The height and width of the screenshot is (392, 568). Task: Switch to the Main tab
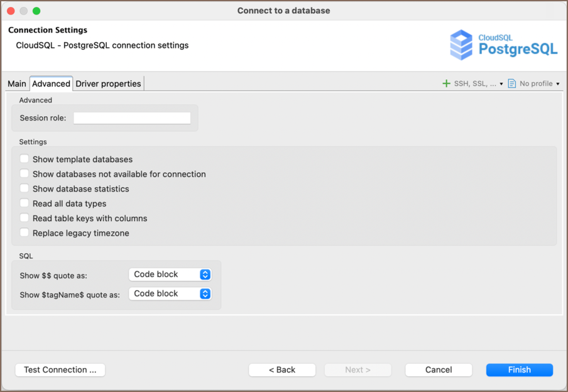click(x=17, y=84)
